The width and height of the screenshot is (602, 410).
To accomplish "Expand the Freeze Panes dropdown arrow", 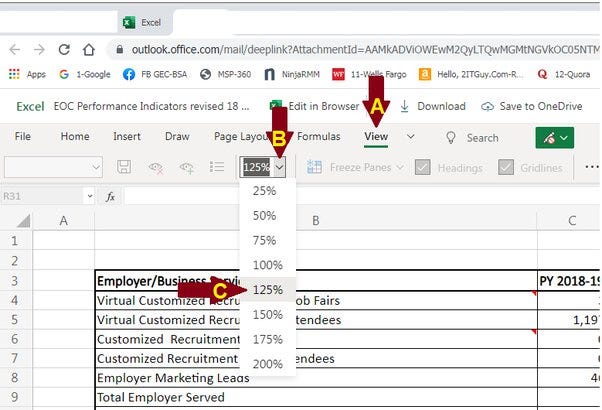I will tap(400, 167).
